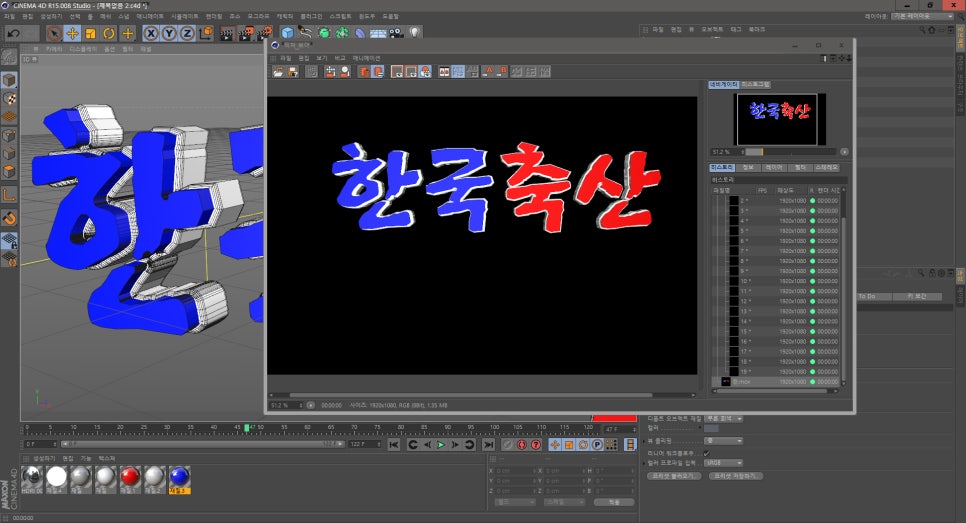
Task: Click the Floor environment icon
Action: pos(378,33)
